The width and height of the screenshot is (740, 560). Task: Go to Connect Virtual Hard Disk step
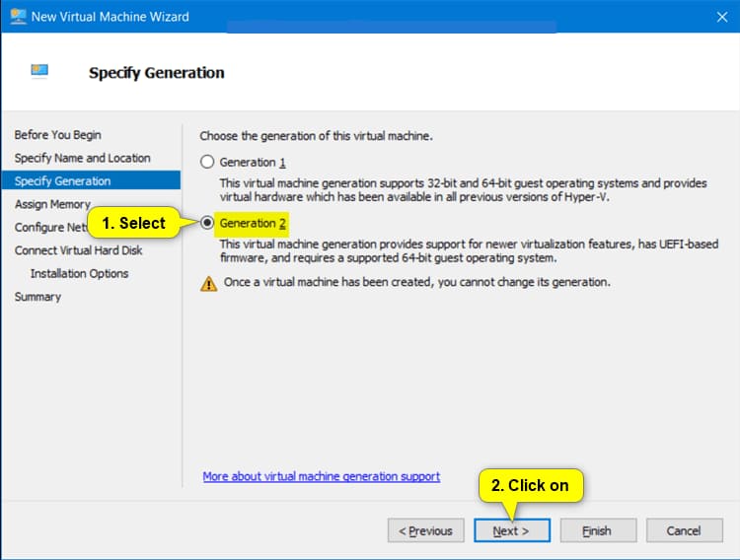click(78, 250)
